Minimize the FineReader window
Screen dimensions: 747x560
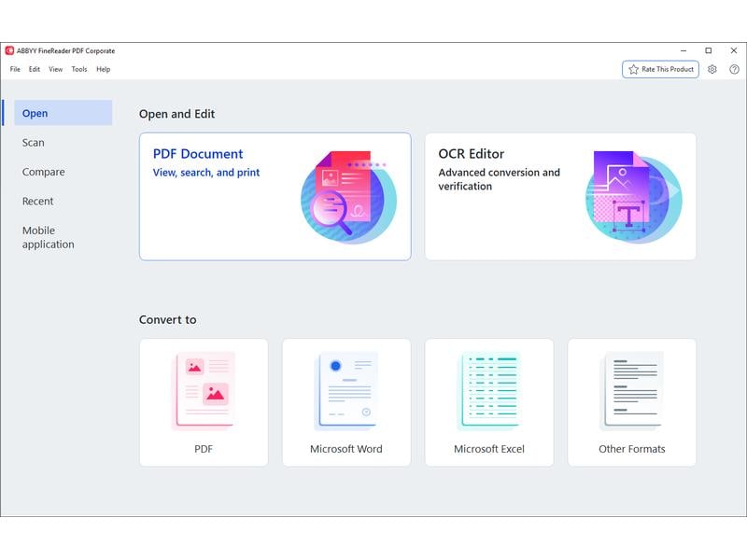pyautogui.click(x=684, y=50)
